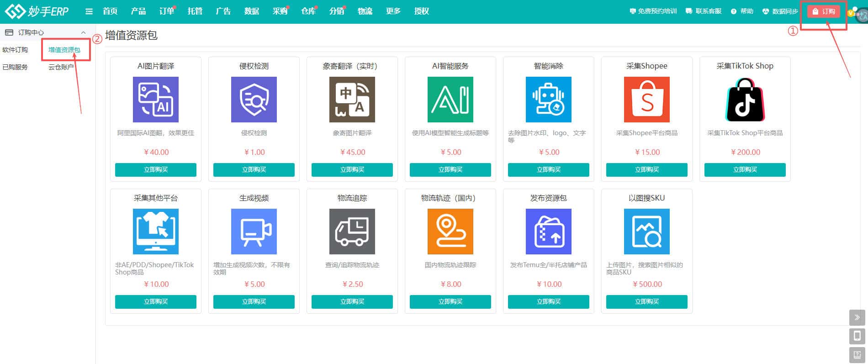The image size is (868, 364).
Task: Select 已购服务 in sidebar
Action: [x=15, y=67]
